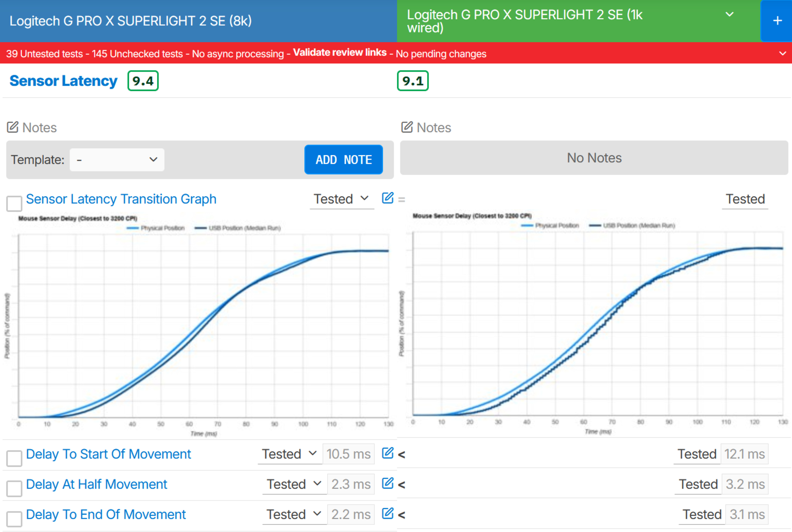Click the Validate review links link
792x532 pixels.
pos(339,53)
